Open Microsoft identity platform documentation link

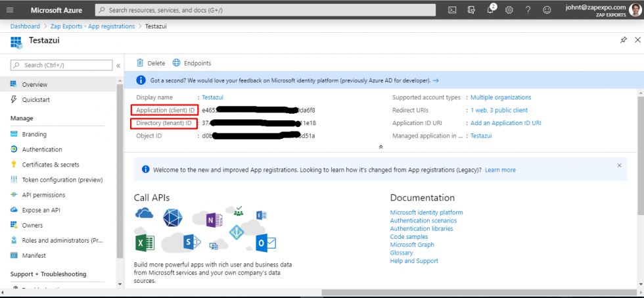pos(426,212)
